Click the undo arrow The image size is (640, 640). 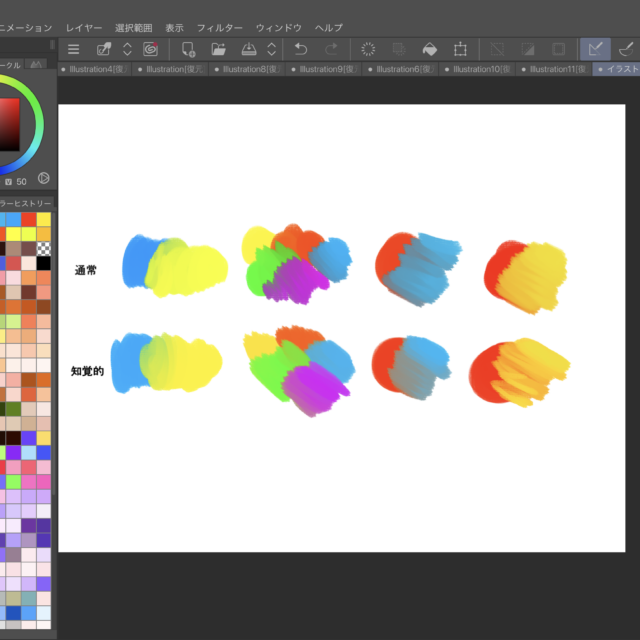coord(300,49)
